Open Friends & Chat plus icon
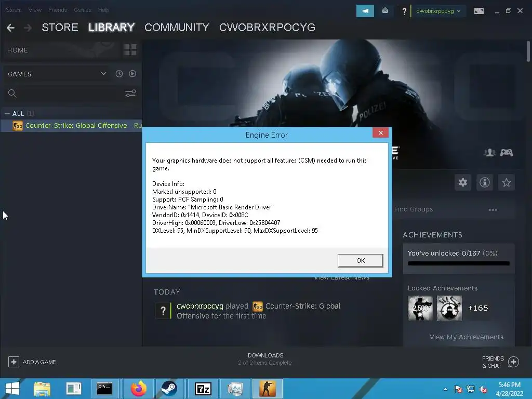The width and height of the screenshot is (532, 399). tap(513, 362)
